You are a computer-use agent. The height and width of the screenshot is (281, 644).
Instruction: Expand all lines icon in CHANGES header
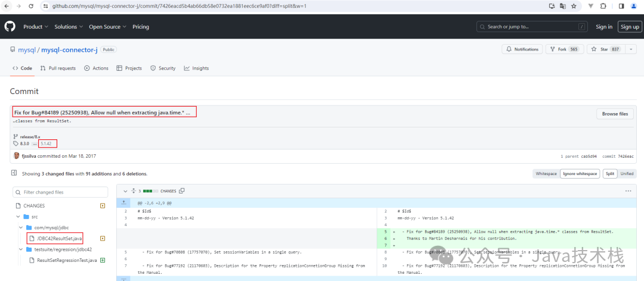[x=134, y=191]
